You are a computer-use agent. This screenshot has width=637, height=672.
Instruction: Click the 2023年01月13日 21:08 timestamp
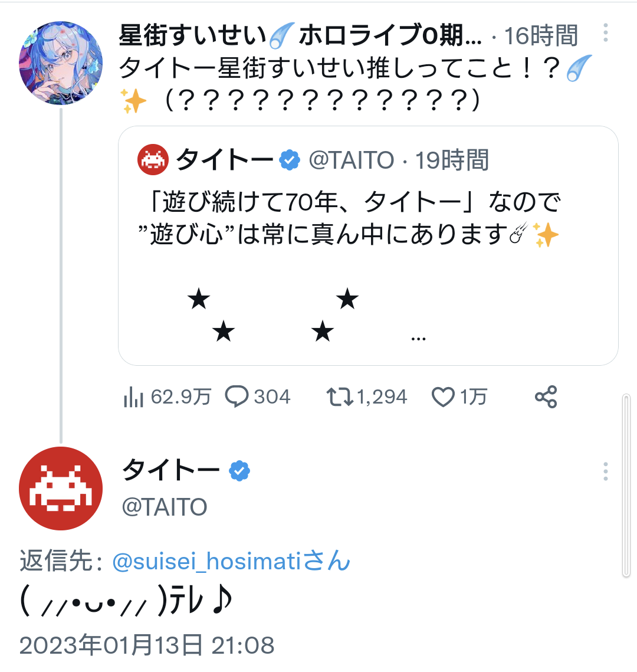[147, 645]
